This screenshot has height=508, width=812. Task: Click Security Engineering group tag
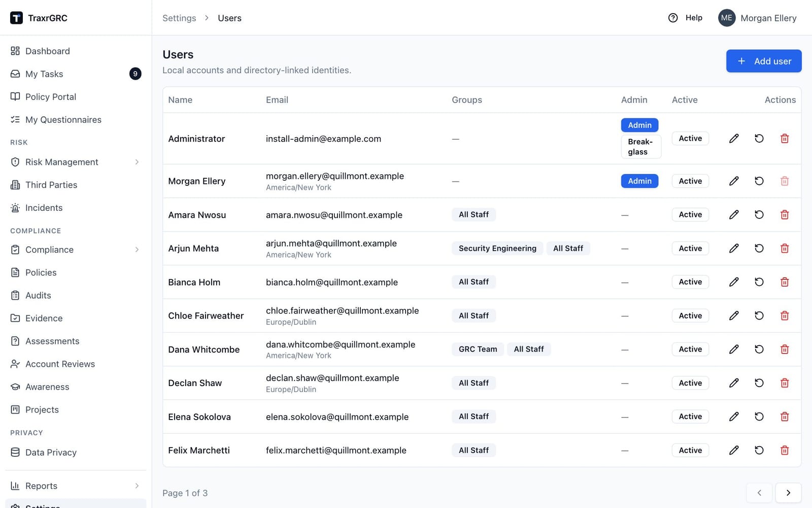(497, 248)
